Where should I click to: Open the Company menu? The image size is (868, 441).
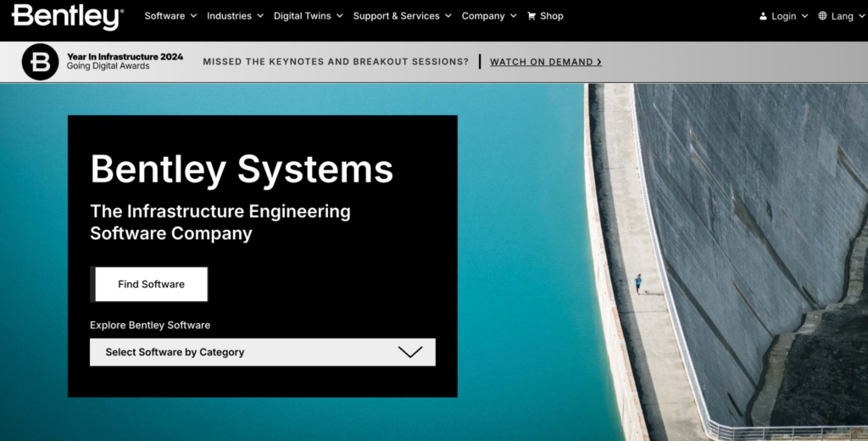point(483,16)
